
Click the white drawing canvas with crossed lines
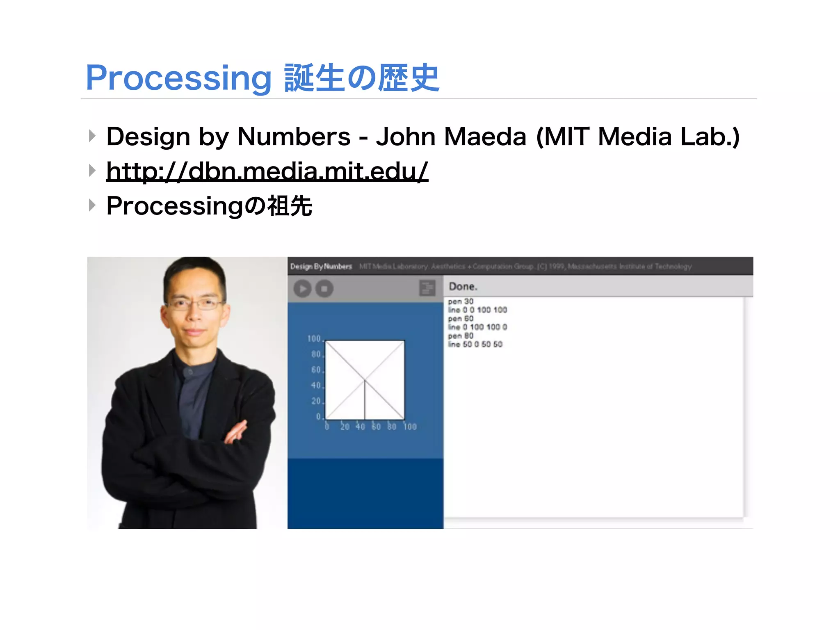click(365, 380)
